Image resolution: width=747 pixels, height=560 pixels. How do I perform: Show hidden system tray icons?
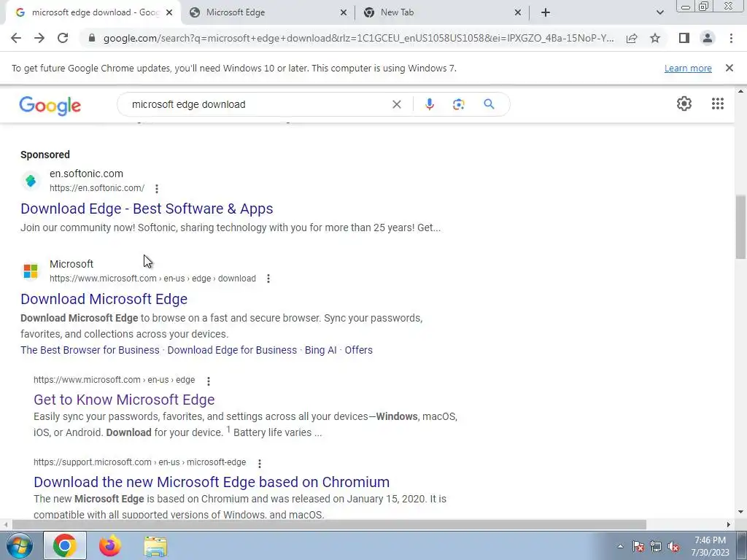pyautogui.click(x=620, y=546)
